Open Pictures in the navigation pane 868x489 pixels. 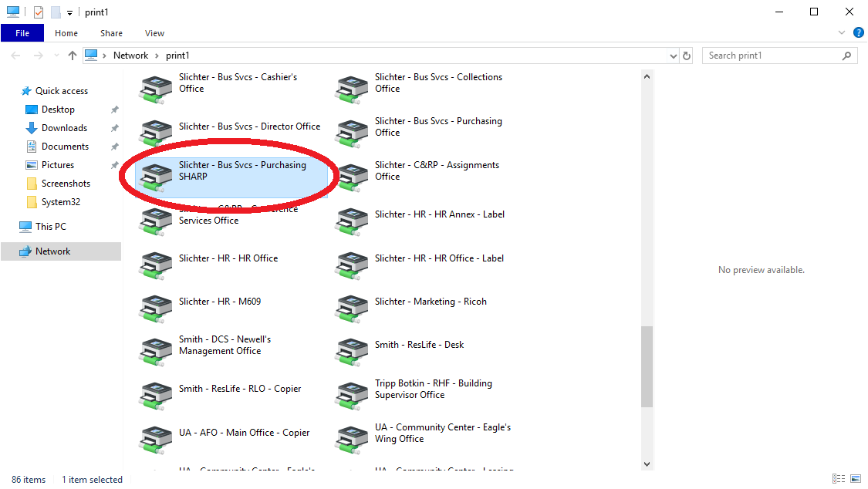tap(58, 165)
